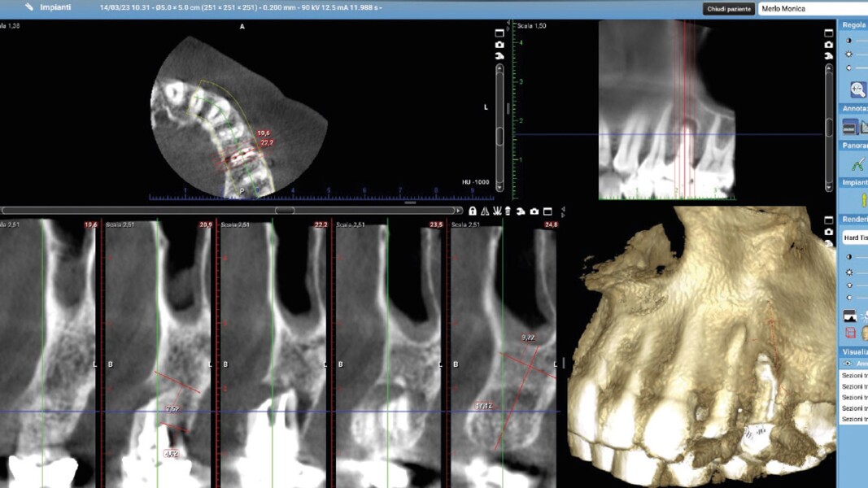Open the Rendering panel header
868x488 pixels.
[x=854, y=218]
